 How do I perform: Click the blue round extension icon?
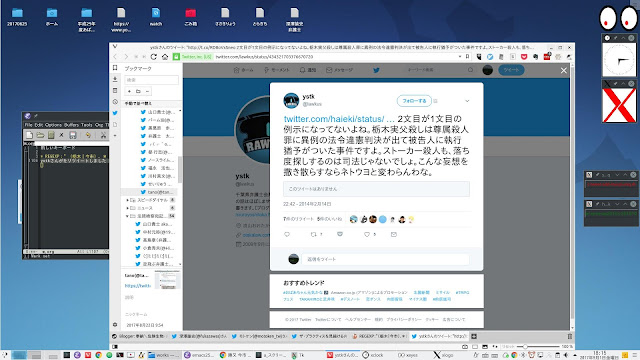coord(490,57)
